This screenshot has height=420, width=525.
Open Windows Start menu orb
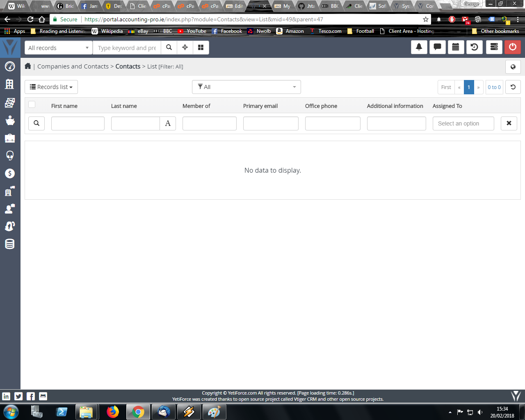[11, 412]
